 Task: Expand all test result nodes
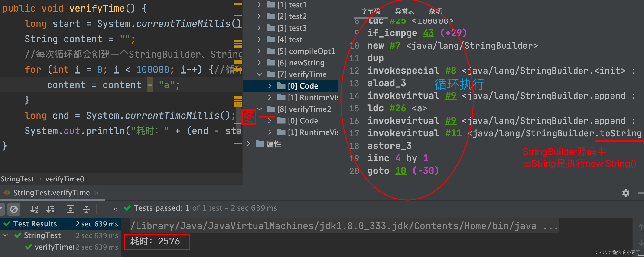pyautogui.click(x=71, y=209)
